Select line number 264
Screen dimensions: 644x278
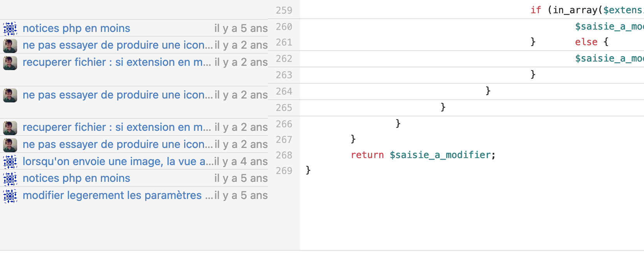coord(284,91)
